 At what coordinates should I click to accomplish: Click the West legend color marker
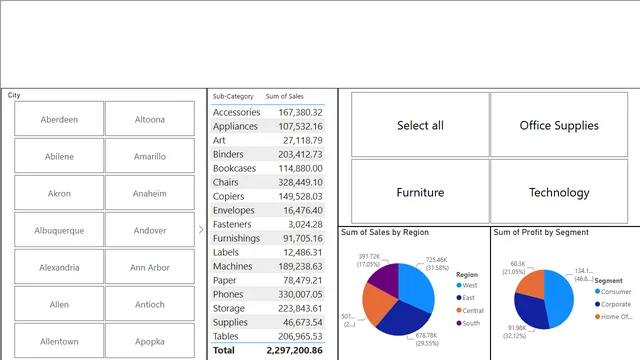pos(459,285)
